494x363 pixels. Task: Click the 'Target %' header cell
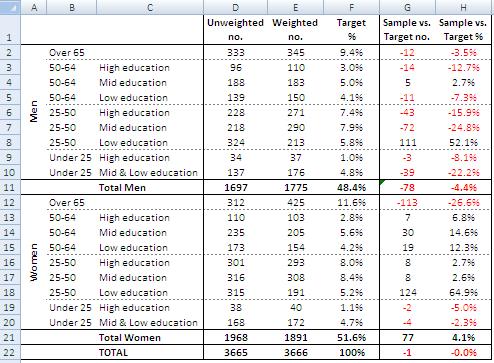click(351, 30)
